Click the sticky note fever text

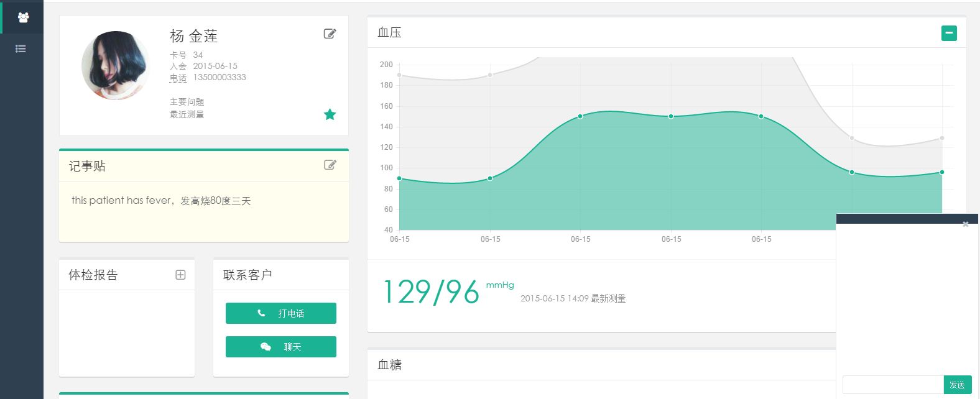(x=161, y=201)
